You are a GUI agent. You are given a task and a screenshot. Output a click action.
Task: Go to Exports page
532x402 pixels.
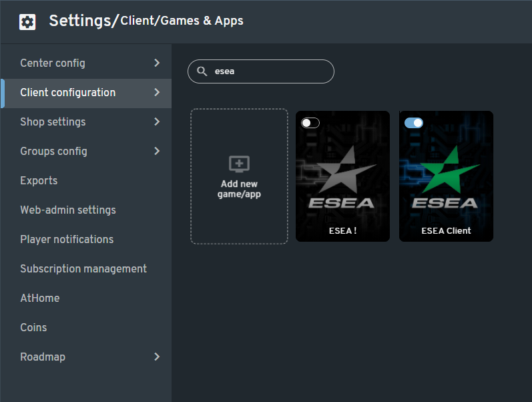click(x=86, y=180)
